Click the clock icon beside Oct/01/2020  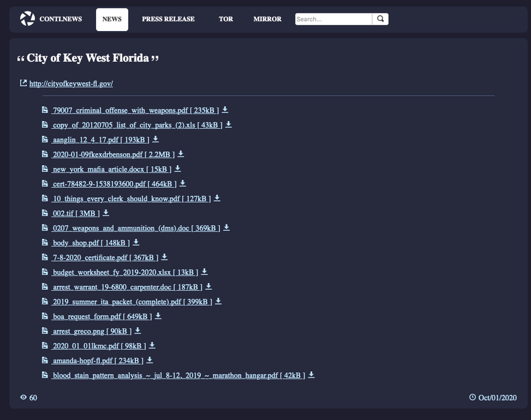pos(473,397)
